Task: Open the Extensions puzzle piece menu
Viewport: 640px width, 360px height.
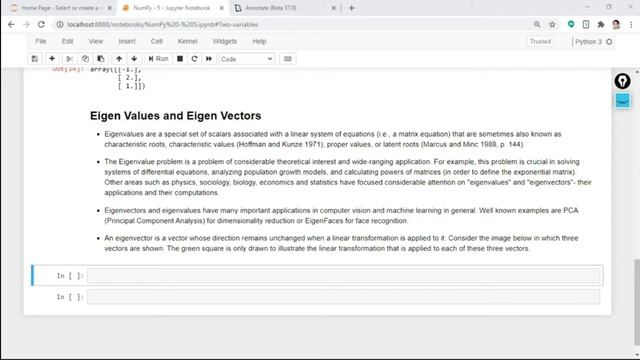Action: click(601, 24)
